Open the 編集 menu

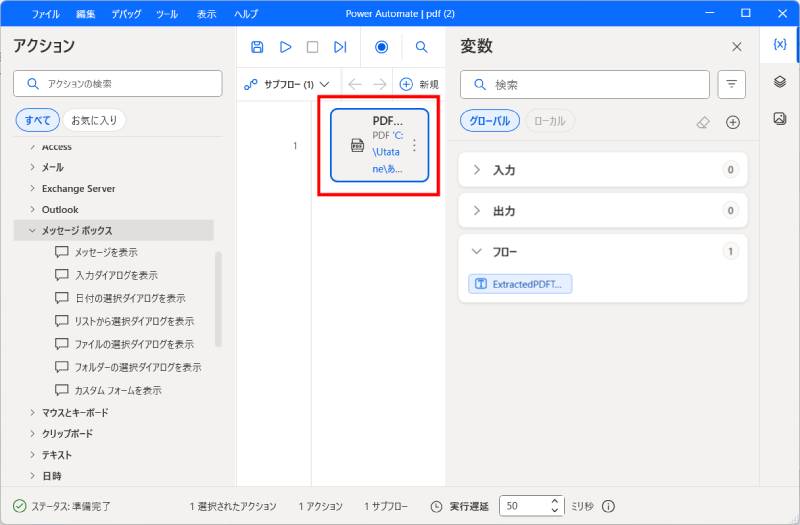[85, 14]
